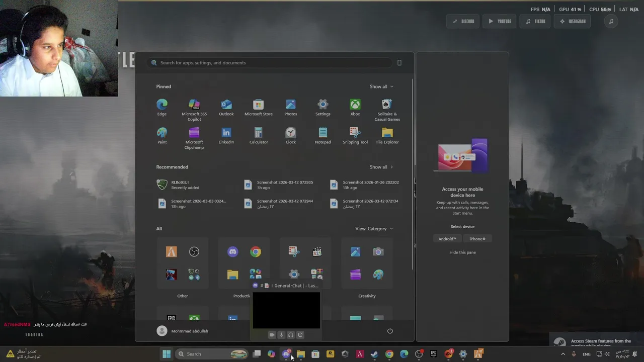Launch Notepad from Pinned
644x362 pixels.
[x=323, y=136]
